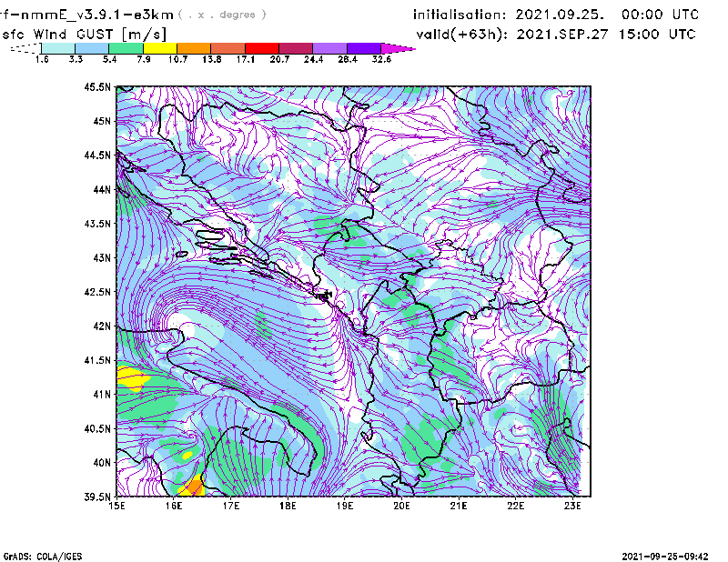Pick the coral legend swatch

(228, 48)
